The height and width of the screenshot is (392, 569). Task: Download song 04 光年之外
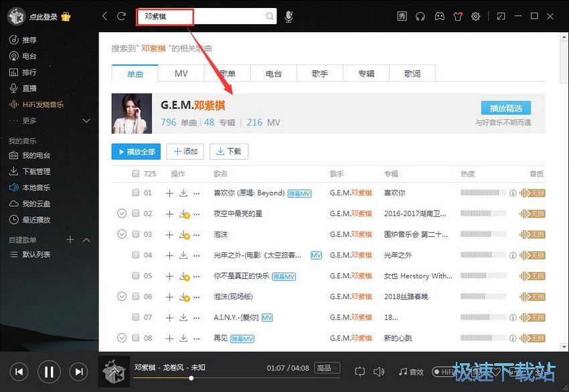pos(183,256)
